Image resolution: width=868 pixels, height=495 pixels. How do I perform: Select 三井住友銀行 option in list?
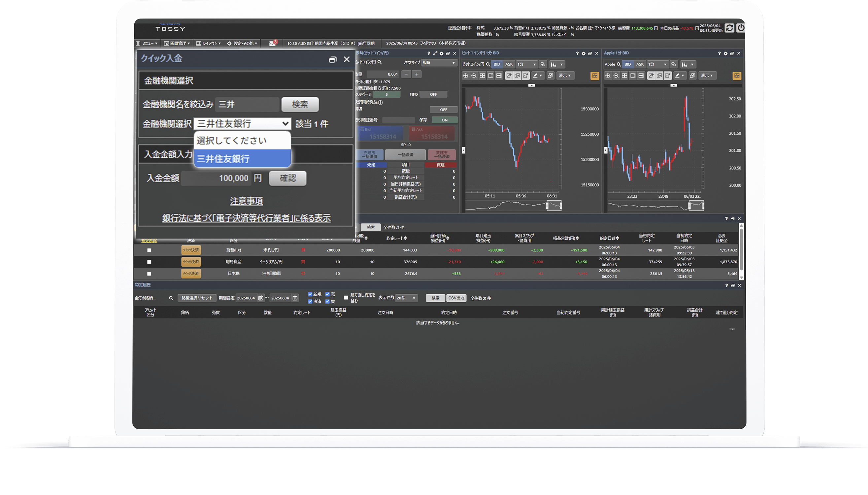(x=242, y=159)
